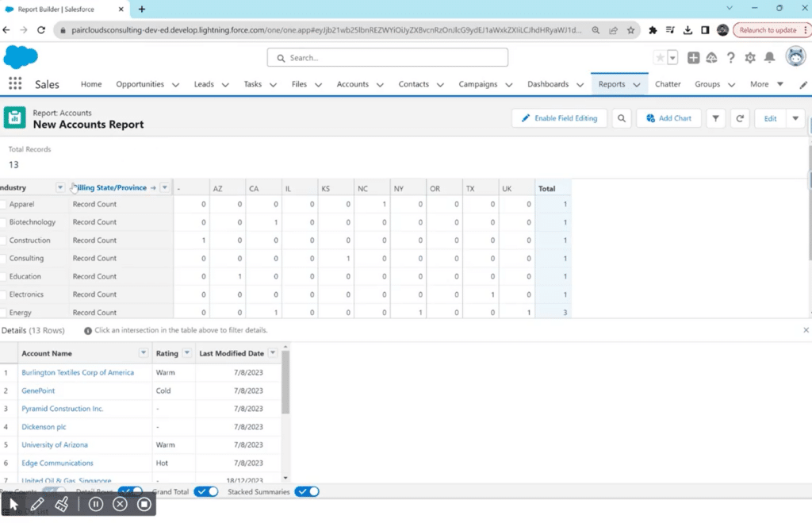Check the Consulting row checkbox
812x523 pixels.
click(2, 260)
